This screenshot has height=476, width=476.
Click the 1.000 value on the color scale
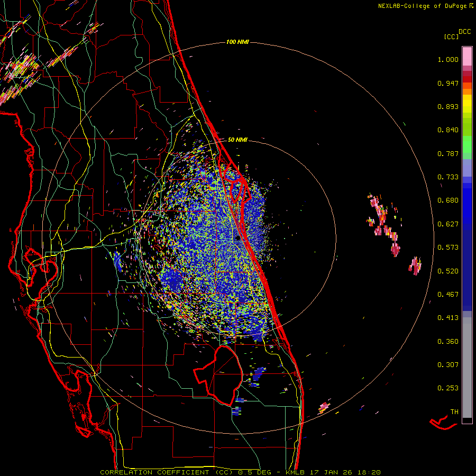coord(448,59)
